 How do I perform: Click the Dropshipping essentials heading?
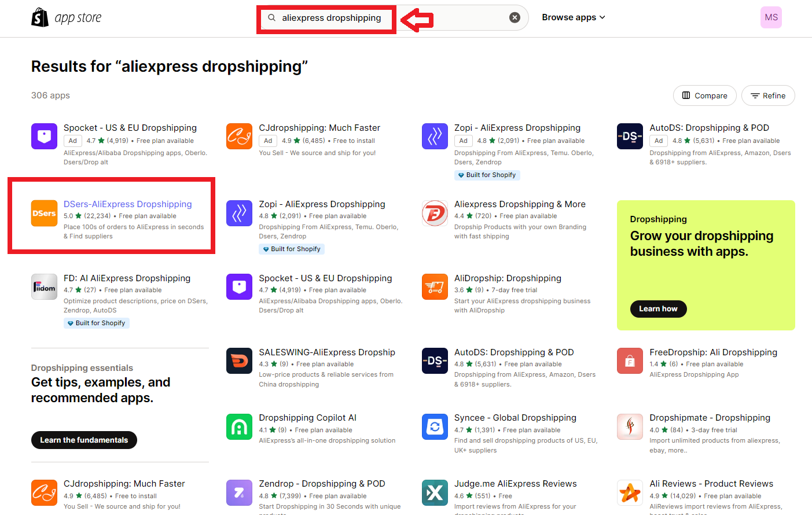(82, 368)
